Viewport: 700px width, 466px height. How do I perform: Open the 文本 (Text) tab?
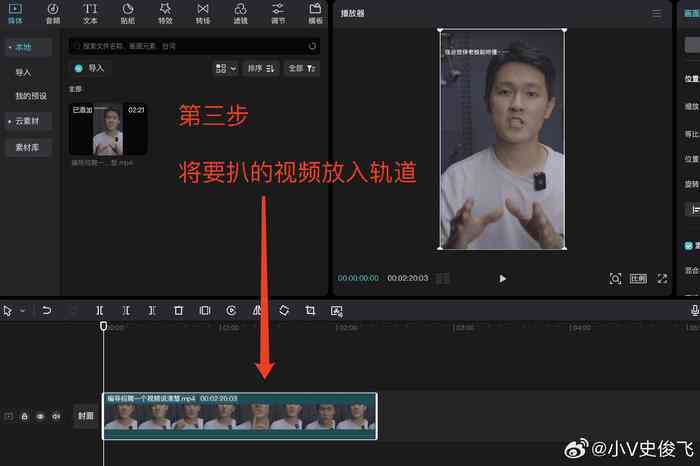(x=90, y=13)
